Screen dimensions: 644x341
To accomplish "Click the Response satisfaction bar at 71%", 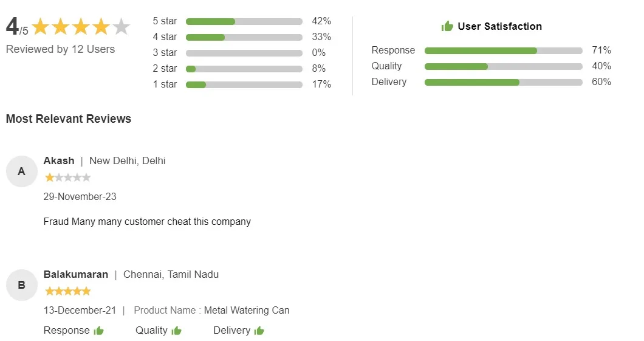I will click(x=503, y=50).
